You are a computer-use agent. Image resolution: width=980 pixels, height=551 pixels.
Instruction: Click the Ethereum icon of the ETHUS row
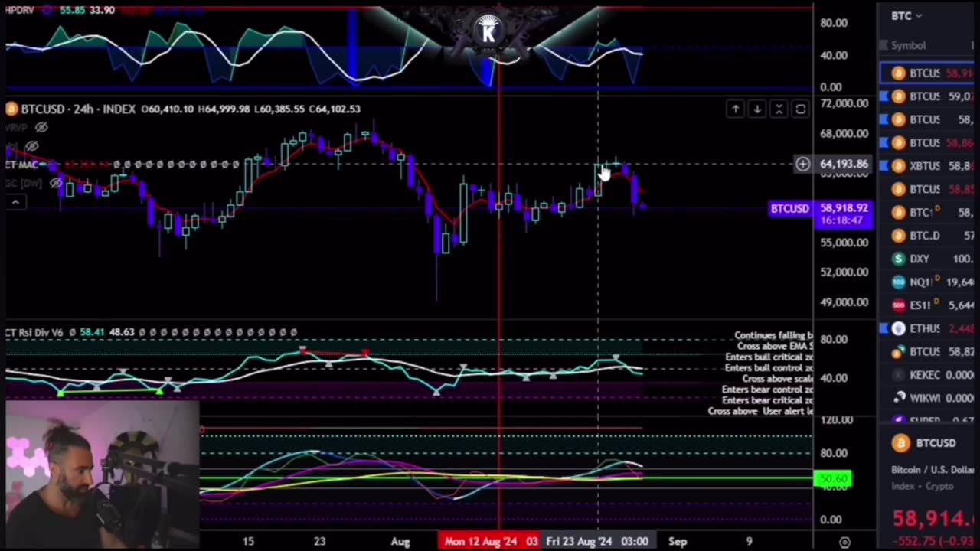click(899, 328)
